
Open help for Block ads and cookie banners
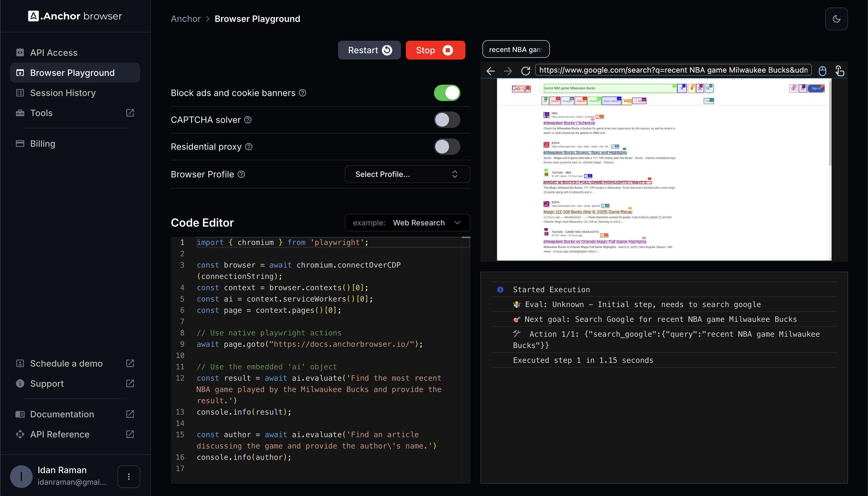(302, 93)
